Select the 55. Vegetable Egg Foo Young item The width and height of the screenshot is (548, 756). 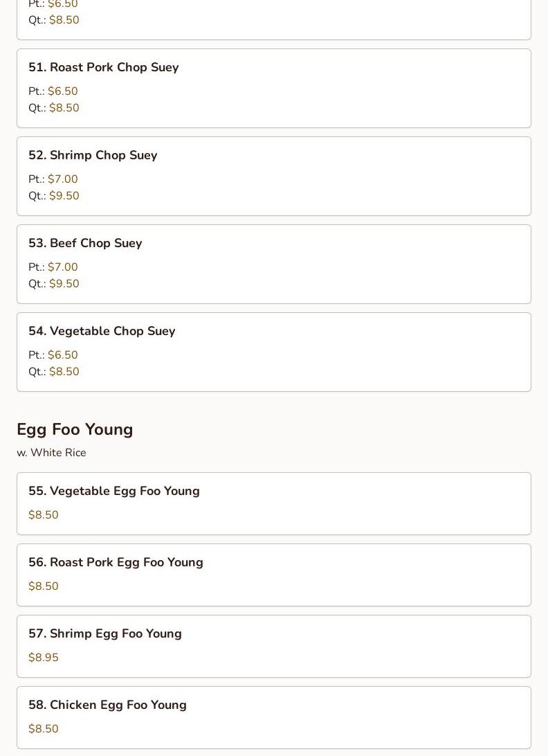[114, 492]
